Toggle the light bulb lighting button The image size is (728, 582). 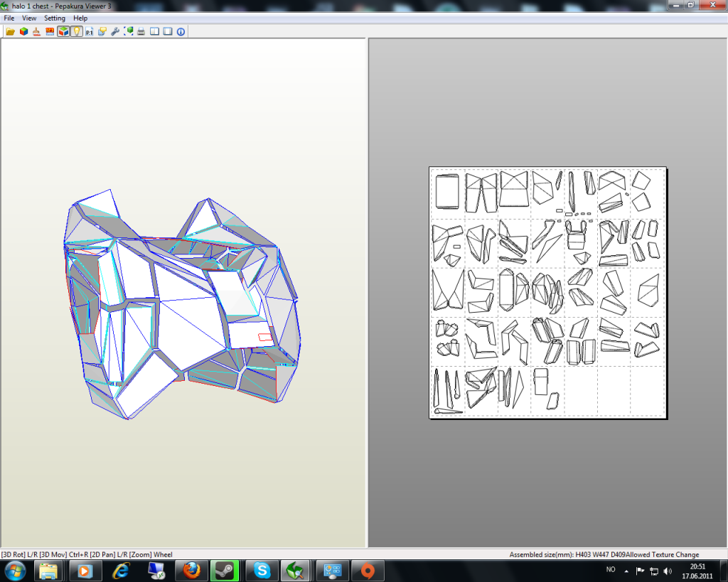point(76,31)
